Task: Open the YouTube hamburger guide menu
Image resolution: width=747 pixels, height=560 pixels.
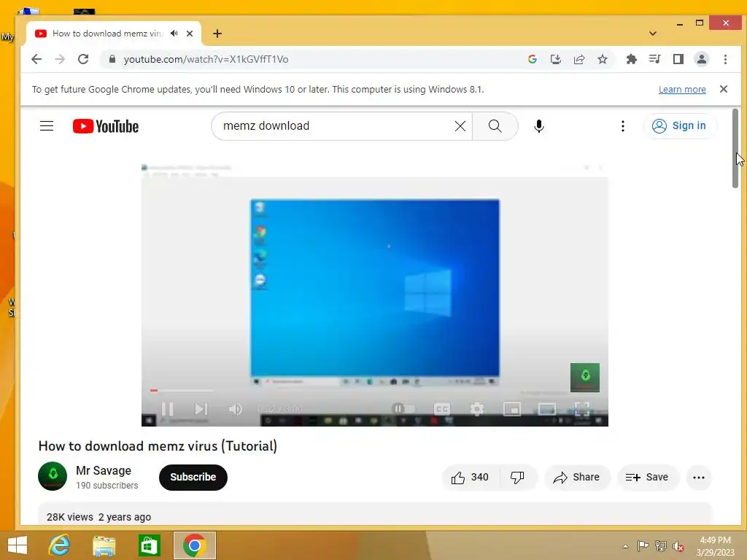Action: click(47, 125)
